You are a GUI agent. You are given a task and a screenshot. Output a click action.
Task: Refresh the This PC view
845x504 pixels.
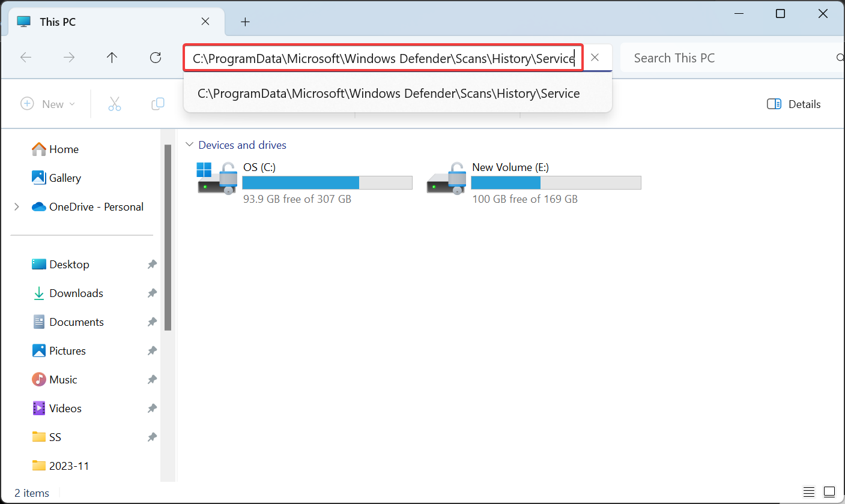pos(156,58)
